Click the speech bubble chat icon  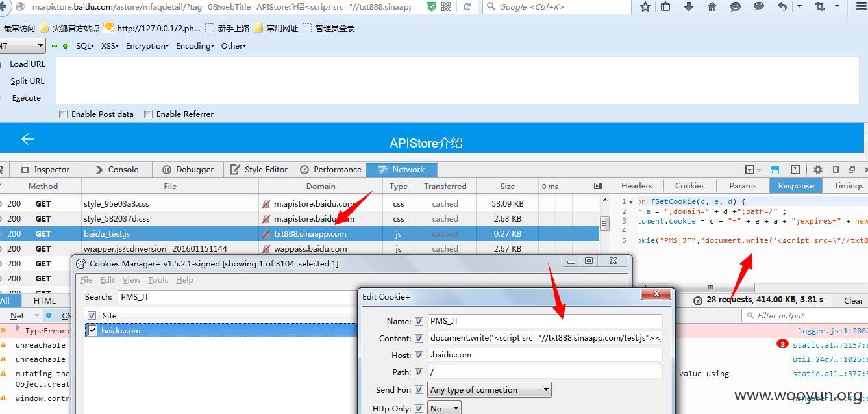(x=758, y=6)
